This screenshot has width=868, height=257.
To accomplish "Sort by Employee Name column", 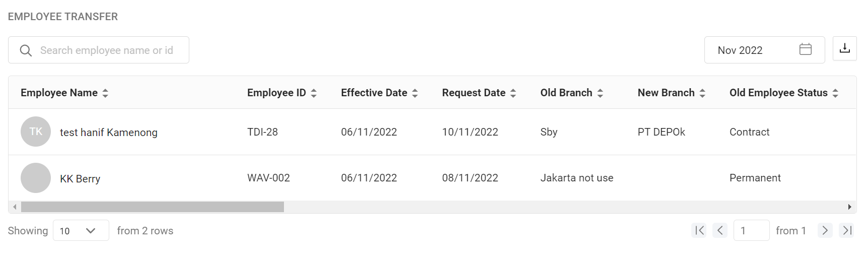I will click(105, 93).
